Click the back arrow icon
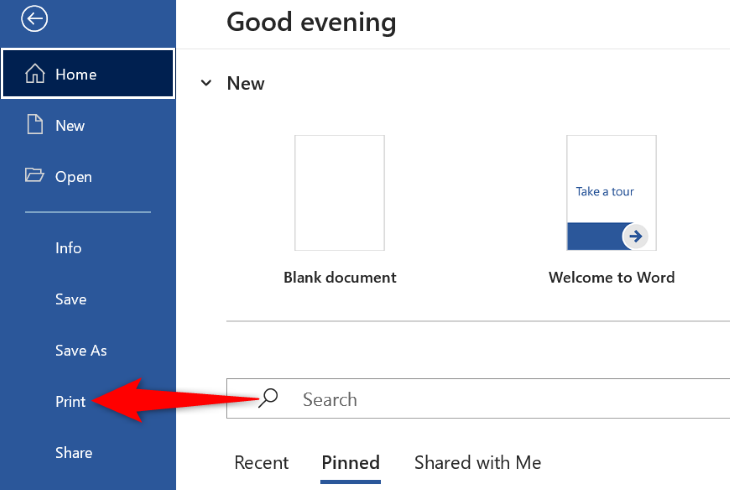 (x=34, y=18)
